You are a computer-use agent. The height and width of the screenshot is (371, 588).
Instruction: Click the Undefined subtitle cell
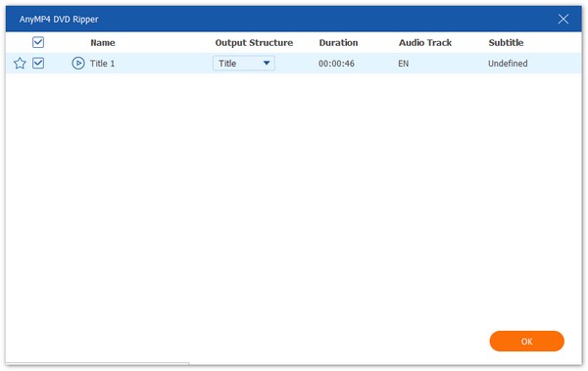pyautogui.click(x=508, y=64)
